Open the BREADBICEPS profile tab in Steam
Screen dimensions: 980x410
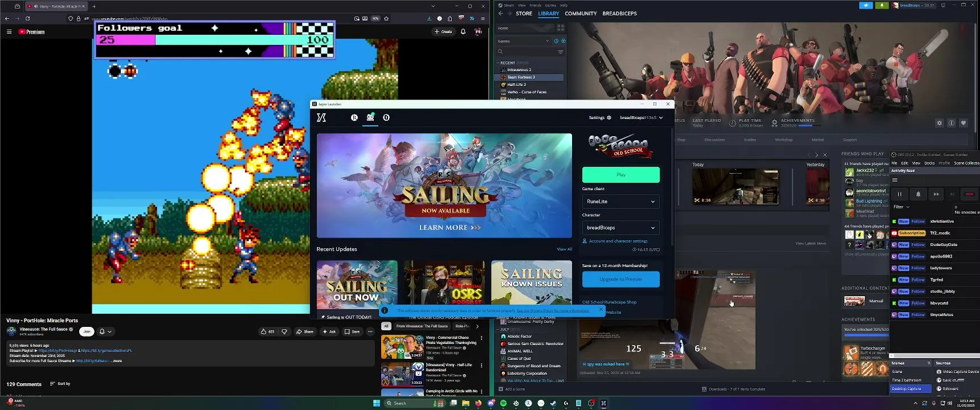[619, 14]
